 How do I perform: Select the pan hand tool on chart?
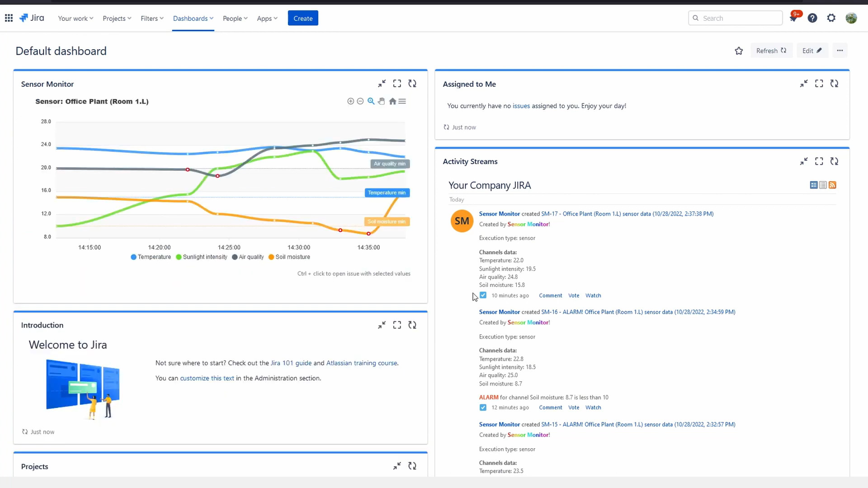coord(382,101)
